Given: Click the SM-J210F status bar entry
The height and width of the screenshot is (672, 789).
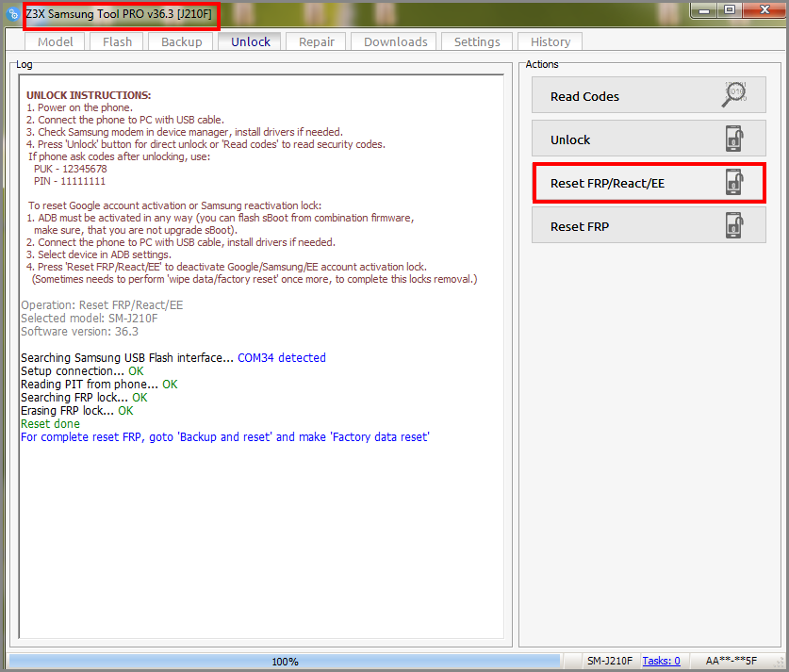Looking at the screenshot, I should [x=609, y=661].
